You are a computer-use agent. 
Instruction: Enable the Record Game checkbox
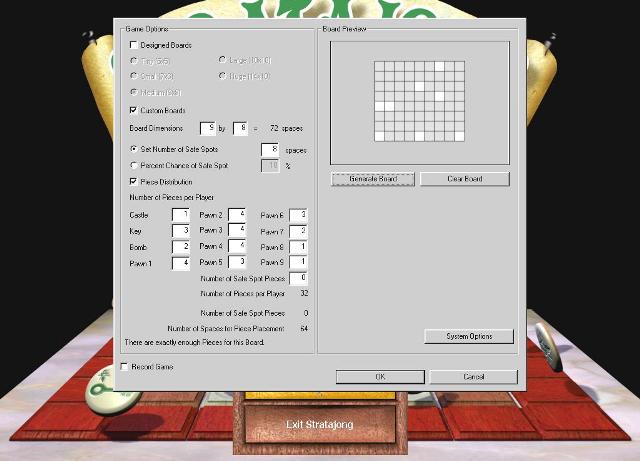pos(124,367)
